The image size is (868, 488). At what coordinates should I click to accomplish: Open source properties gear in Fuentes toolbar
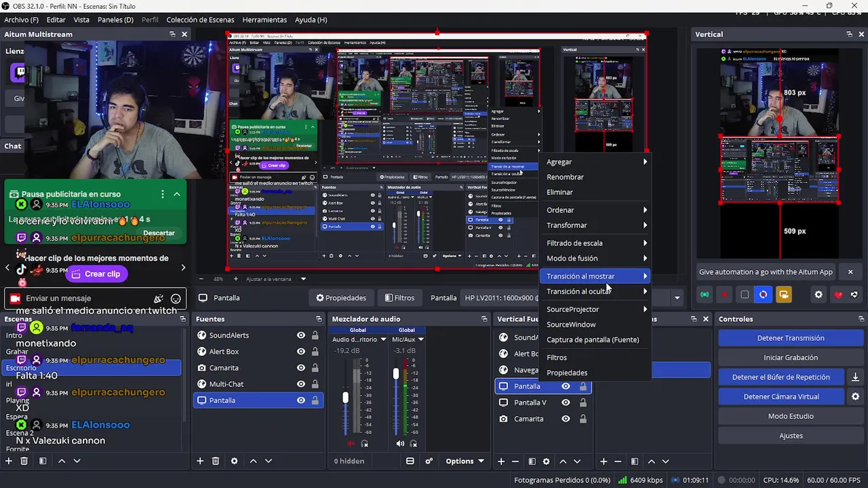click(235, 461)
